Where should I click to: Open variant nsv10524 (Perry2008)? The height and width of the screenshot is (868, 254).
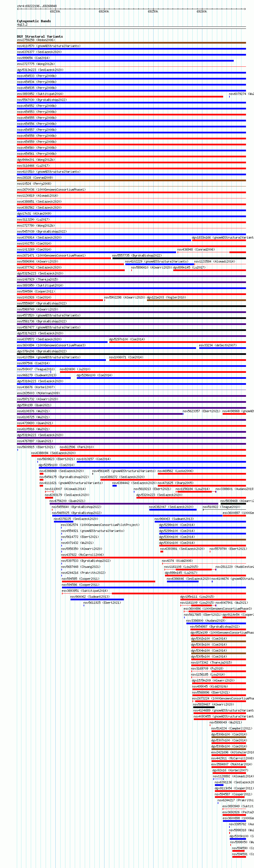[34, 184]
